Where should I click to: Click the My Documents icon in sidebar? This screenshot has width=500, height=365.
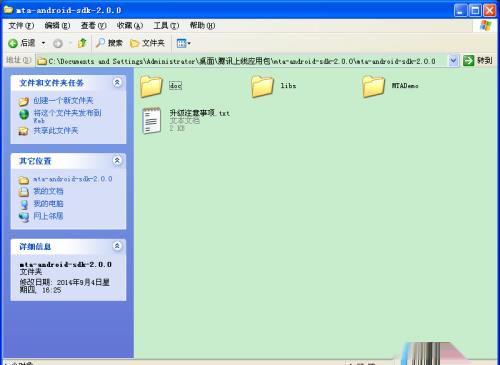24,192
